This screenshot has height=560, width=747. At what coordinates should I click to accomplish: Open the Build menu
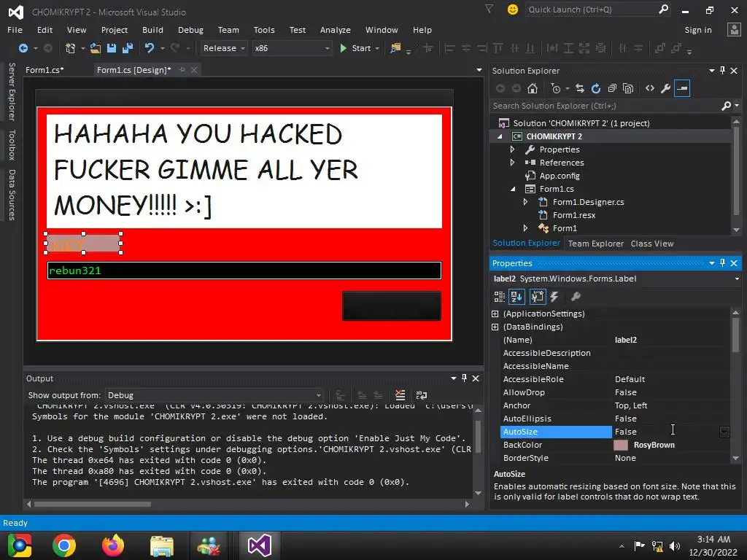[x=152, y=29]
